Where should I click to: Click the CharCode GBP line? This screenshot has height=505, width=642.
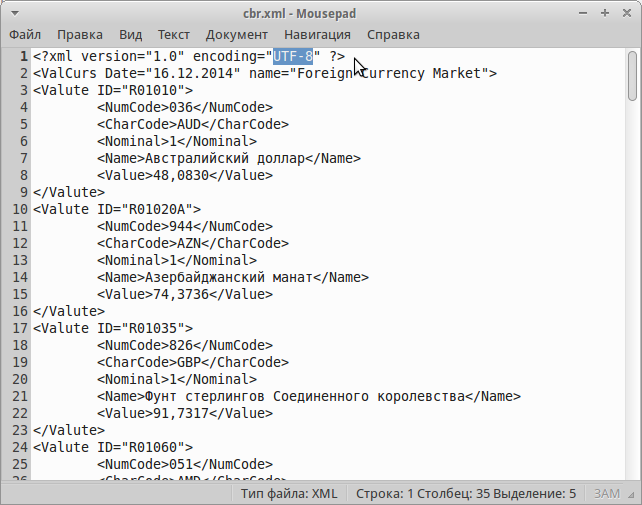click(x=193, y=362)
